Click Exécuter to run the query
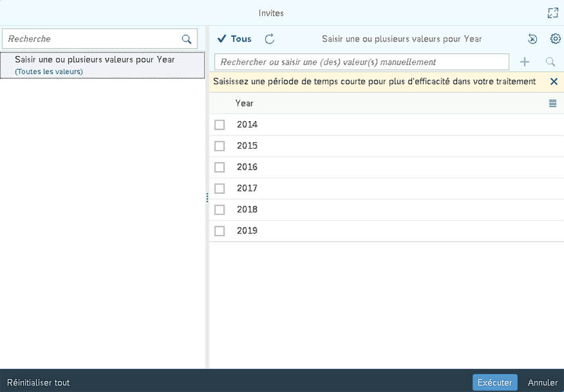The height and width of the screenshot is (392, 564). click(494, 382)
